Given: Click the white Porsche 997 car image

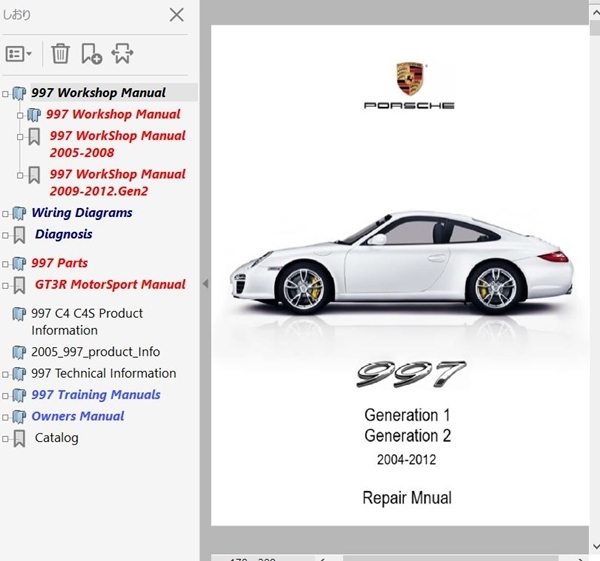Looking at the screenshot, I should pyautogui.click(x=401, y=263).
